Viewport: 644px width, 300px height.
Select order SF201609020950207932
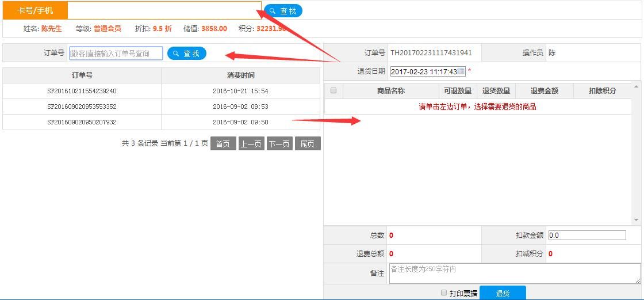tap(82, 122)
